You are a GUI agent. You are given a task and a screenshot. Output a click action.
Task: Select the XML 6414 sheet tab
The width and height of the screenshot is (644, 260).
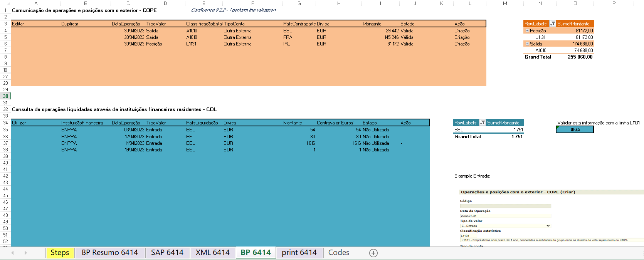213,253
